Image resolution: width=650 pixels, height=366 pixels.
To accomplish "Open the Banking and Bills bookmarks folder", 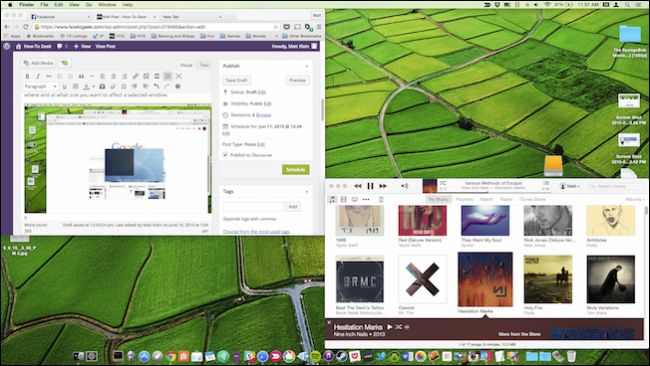I will point(172,36).
